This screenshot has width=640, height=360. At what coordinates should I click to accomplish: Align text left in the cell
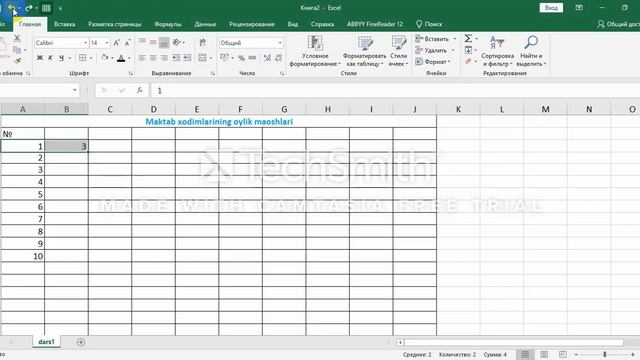click(x=142, y=58)
